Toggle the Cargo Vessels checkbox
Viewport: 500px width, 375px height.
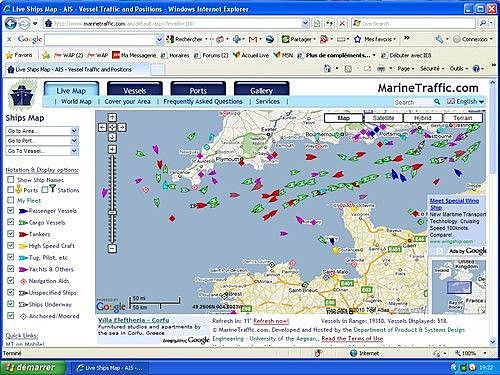(11, 222)
